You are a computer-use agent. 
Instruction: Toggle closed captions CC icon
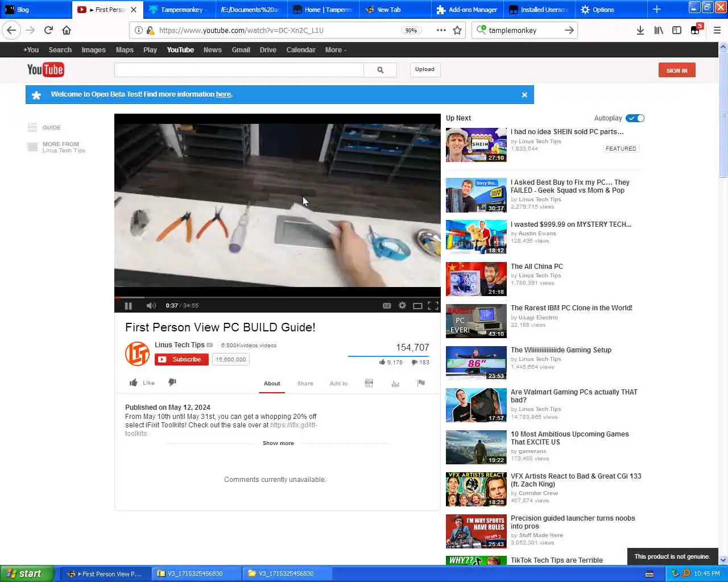[x=387, y=306]
